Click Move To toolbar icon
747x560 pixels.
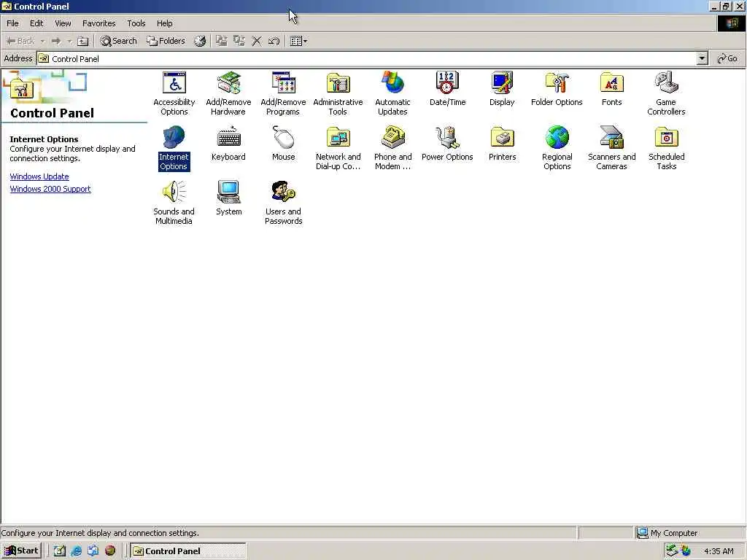point(222,42)
